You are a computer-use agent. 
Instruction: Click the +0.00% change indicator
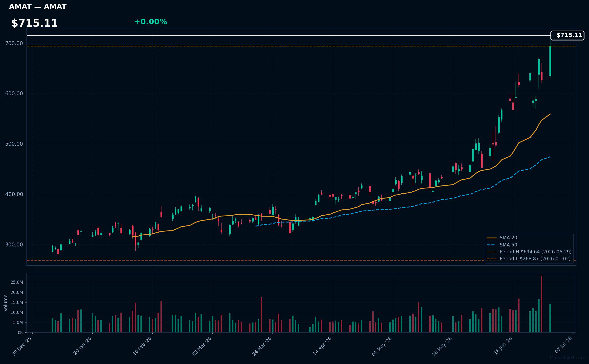151,22
